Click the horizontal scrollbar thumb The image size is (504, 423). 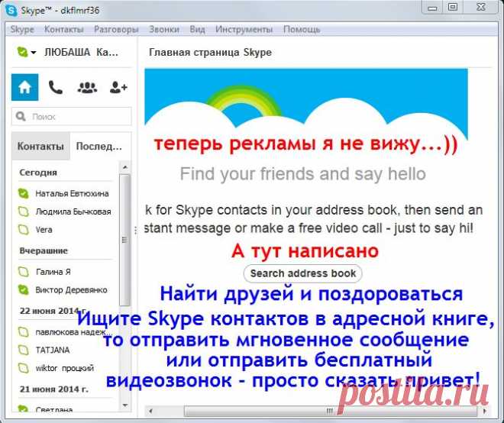pyautogui.click(x=331, y=411)
